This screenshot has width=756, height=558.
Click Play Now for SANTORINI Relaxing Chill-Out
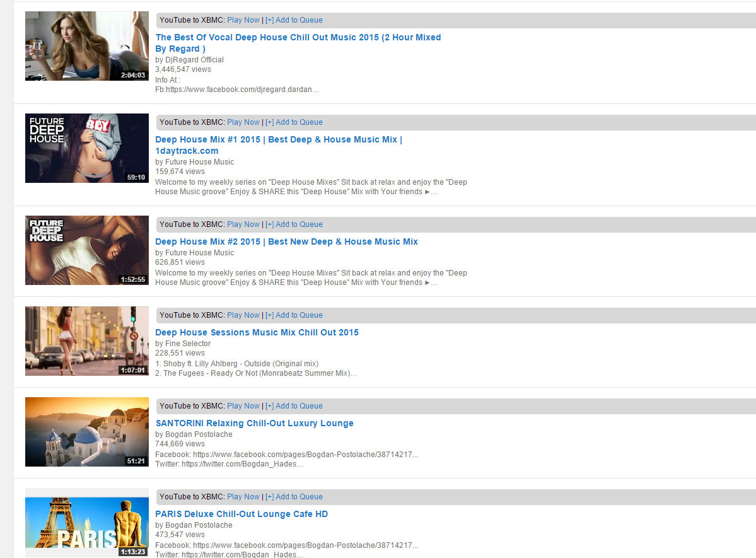[243, 406]
